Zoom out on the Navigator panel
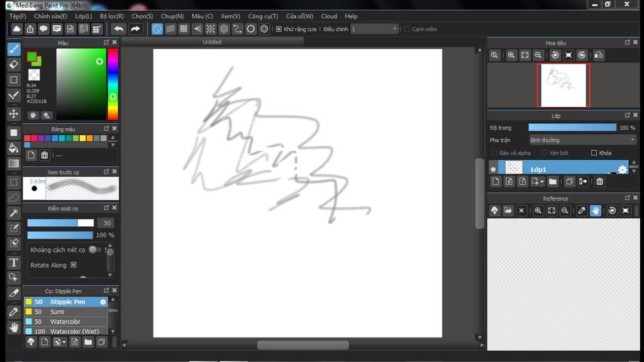 pyautogui.click(x=538, y=55)
